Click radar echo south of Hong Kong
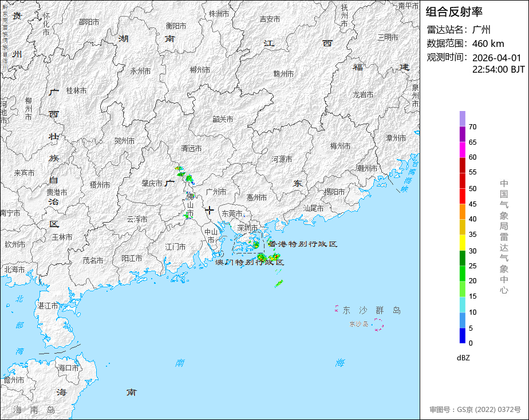This screenshot has height=420, width=529. click(x=269, y=258)
